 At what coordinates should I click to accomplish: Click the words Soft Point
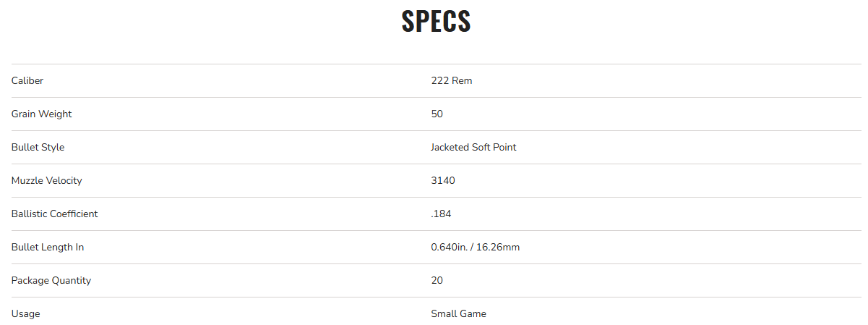coord(494,147)
